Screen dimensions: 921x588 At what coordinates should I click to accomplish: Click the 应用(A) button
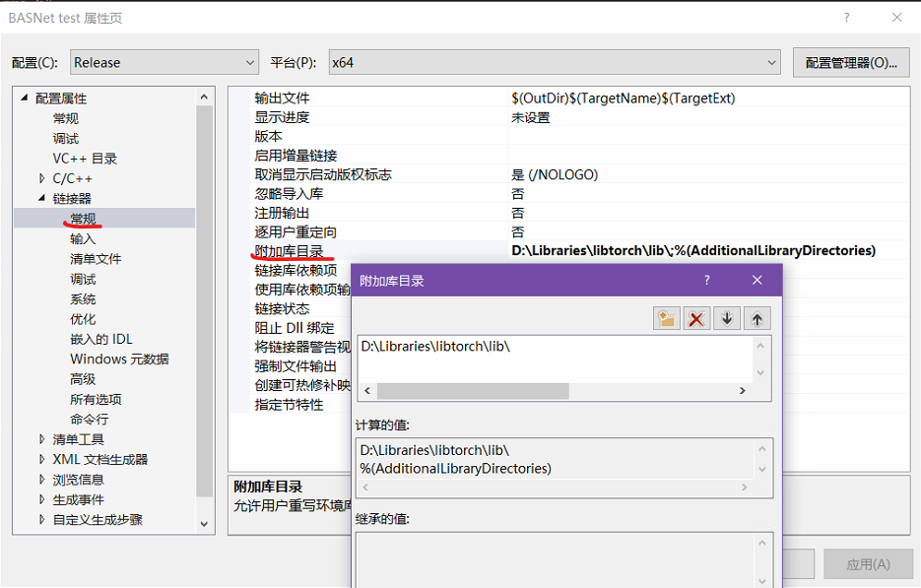point(868,564)
